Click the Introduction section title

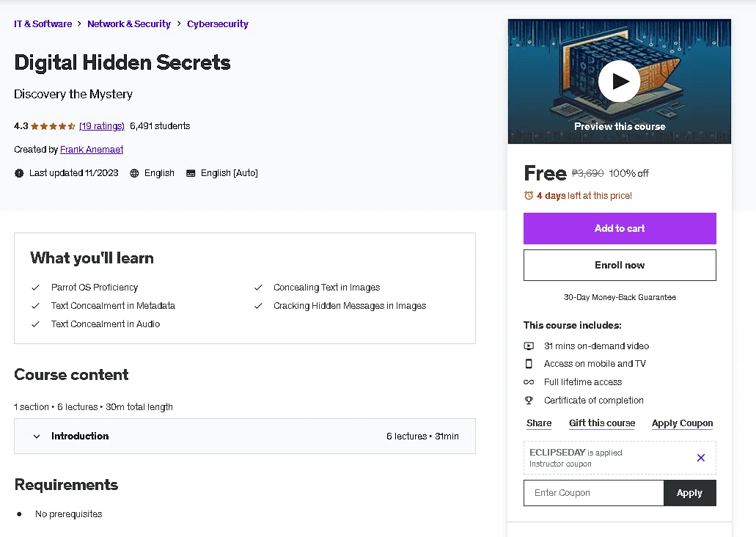(80, 436)
